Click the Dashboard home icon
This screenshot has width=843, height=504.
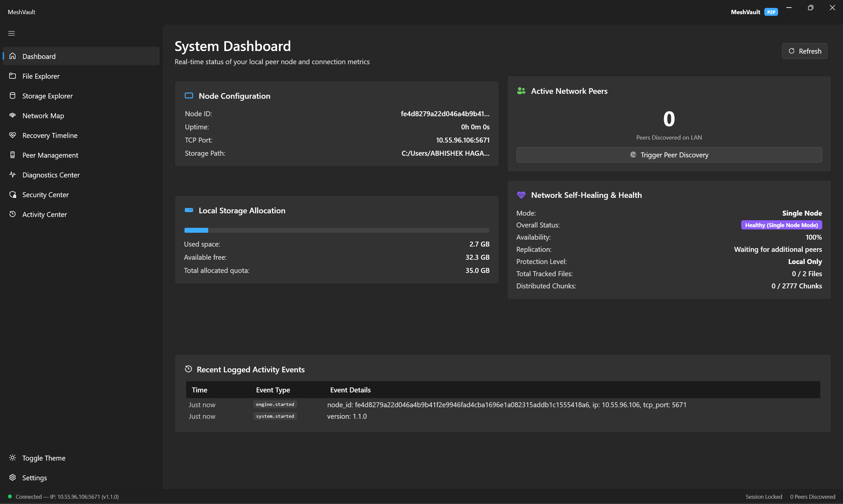pos(13,56)
